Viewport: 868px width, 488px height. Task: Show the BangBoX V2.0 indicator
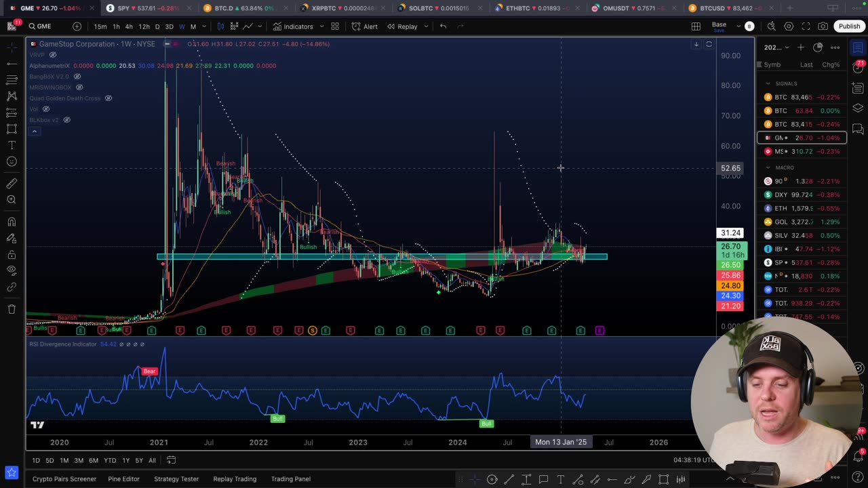[x=77, y=77]
